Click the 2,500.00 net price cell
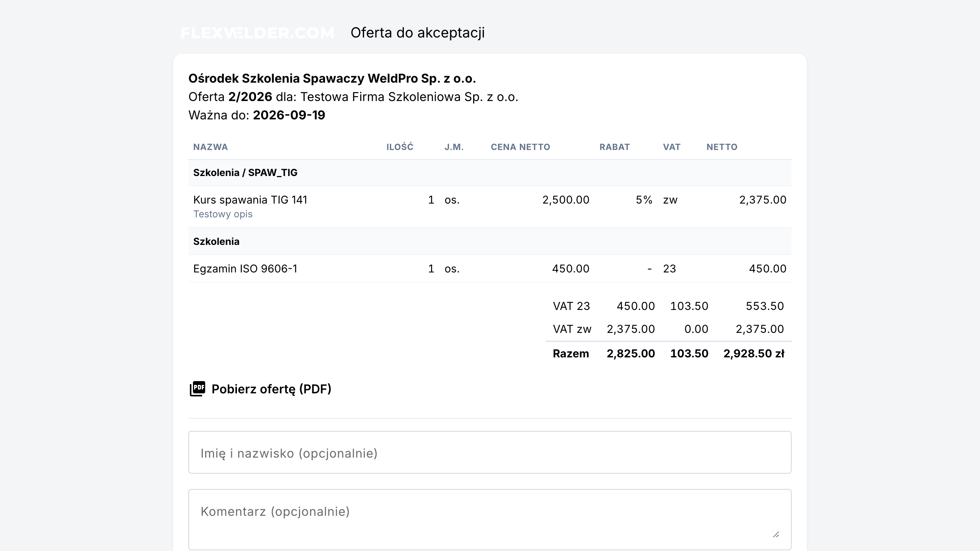The height and width of the screenshot is (551, 980). tap(566, 200)
